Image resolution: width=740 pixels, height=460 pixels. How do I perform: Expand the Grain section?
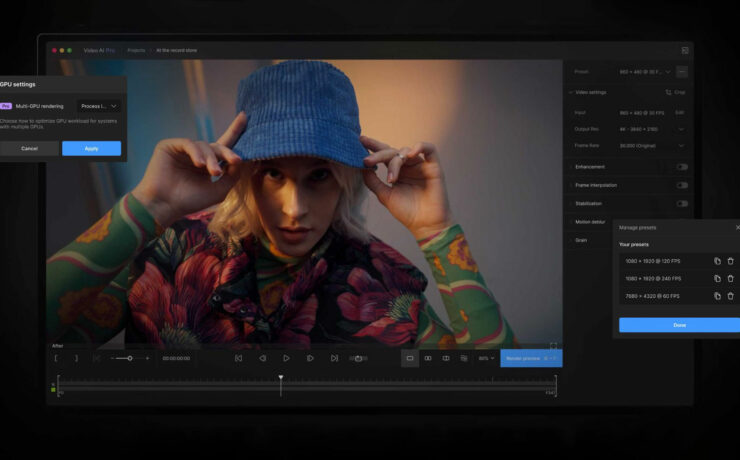click(572, 240)
